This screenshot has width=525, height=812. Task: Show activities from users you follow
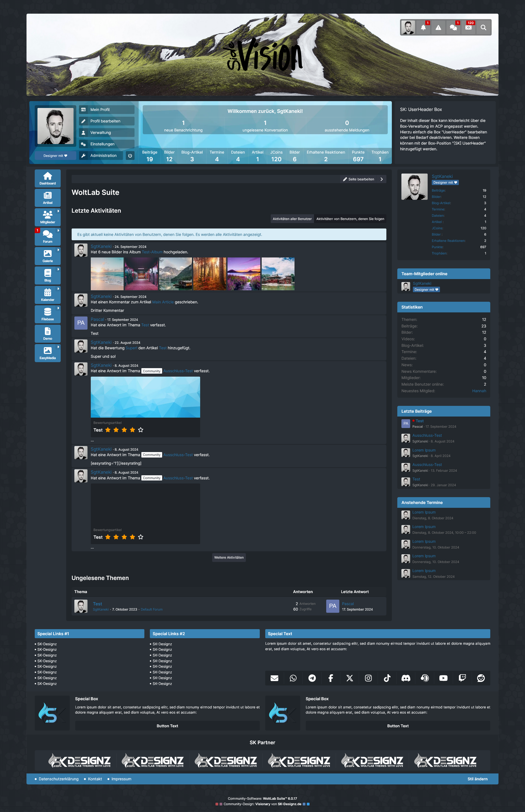[x=350, y=219]
